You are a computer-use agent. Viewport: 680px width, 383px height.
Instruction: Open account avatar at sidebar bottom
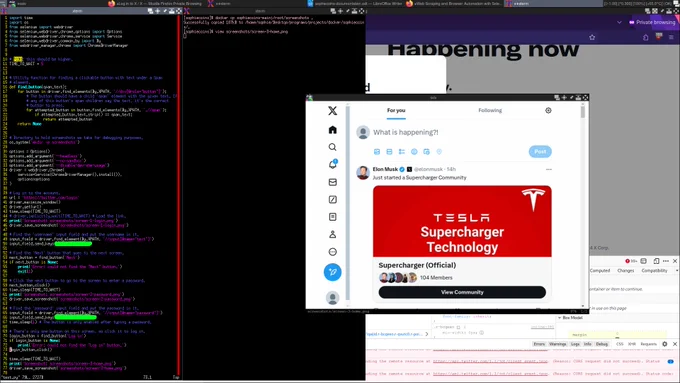[x=333, y=298]
